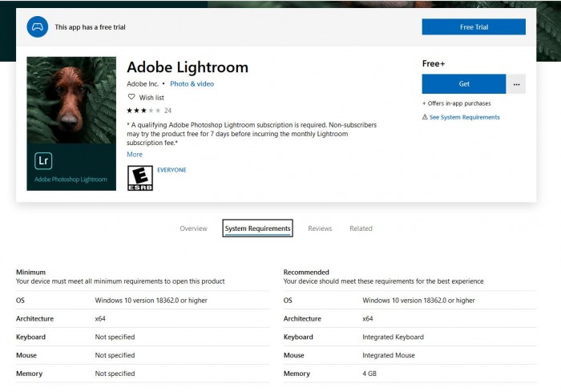The height and width of the screenshot is (392, 561).
Task: Click the rating count 24
Action: click(x=167, y=111)
